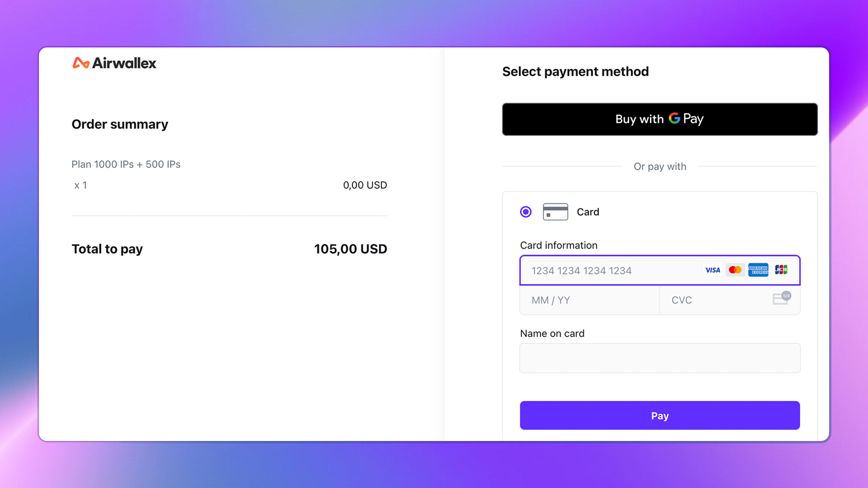
Task: Focus the Name on card field
Action: pos(660,358)
